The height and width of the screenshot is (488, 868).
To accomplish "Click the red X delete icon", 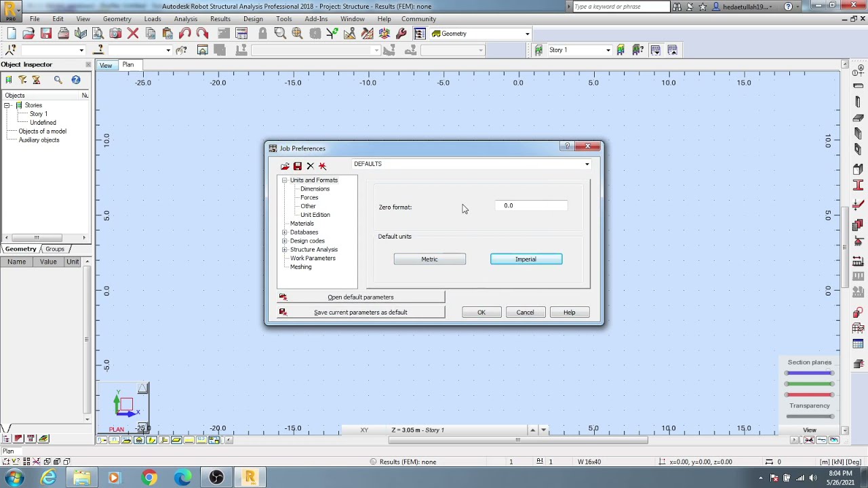I will pos(133,33).
